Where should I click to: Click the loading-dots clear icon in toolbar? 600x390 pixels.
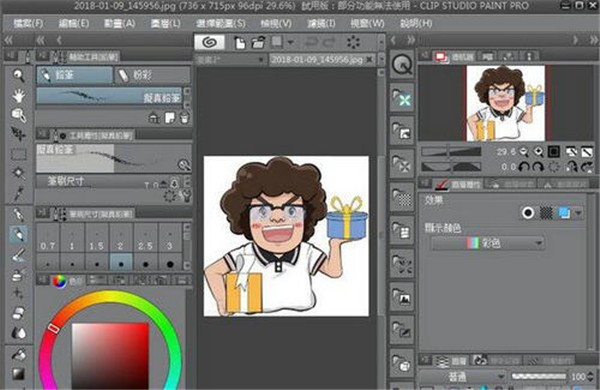click(353, 42)
